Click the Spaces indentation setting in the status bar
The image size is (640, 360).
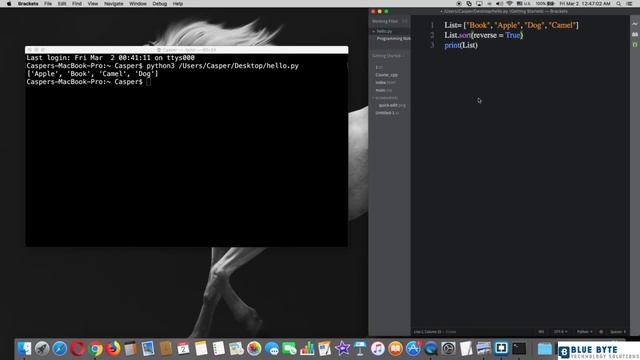(618, 332)
